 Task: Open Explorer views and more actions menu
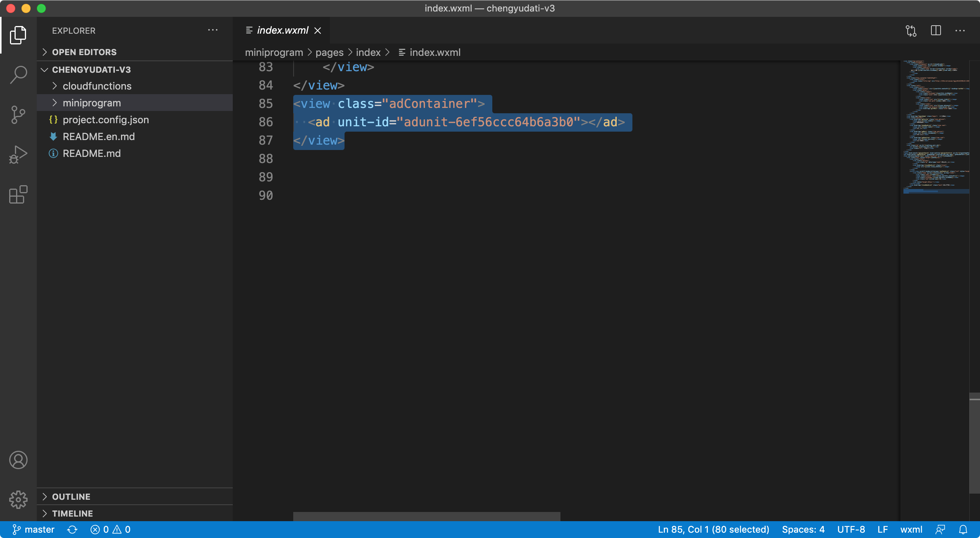(x=213, y=31)
